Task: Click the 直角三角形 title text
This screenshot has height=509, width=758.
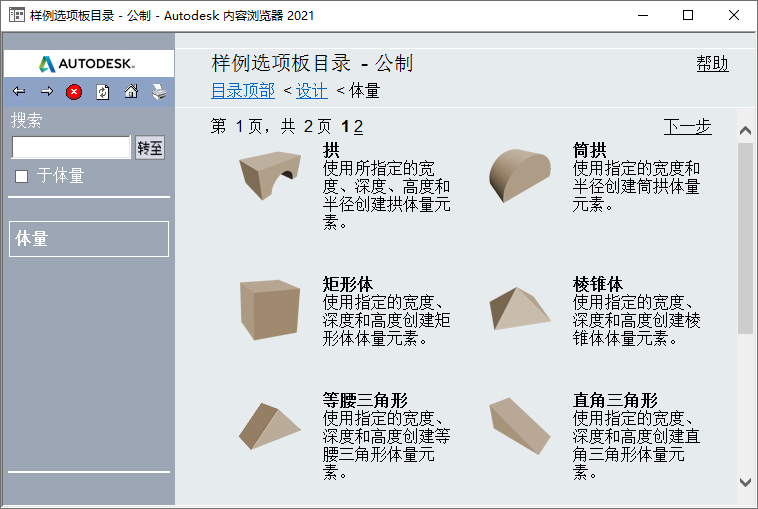Action: 615,400
